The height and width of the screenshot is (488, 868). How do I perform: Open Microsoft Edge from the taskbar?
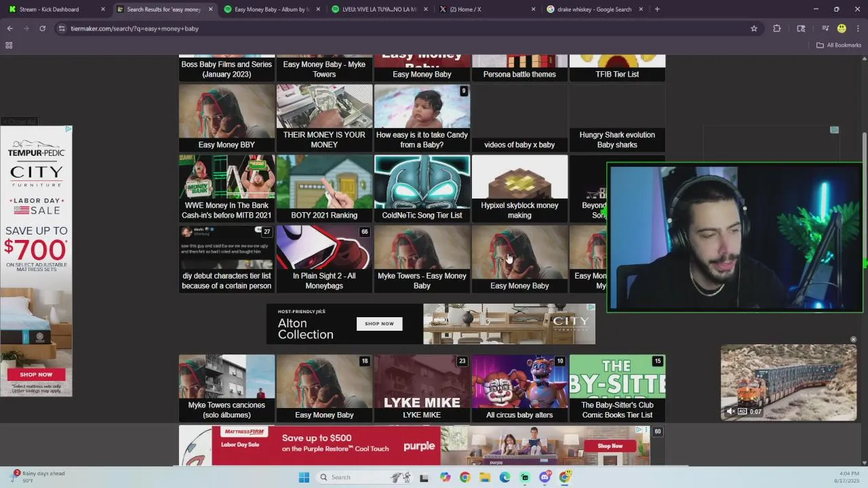(x=505, y=477)
